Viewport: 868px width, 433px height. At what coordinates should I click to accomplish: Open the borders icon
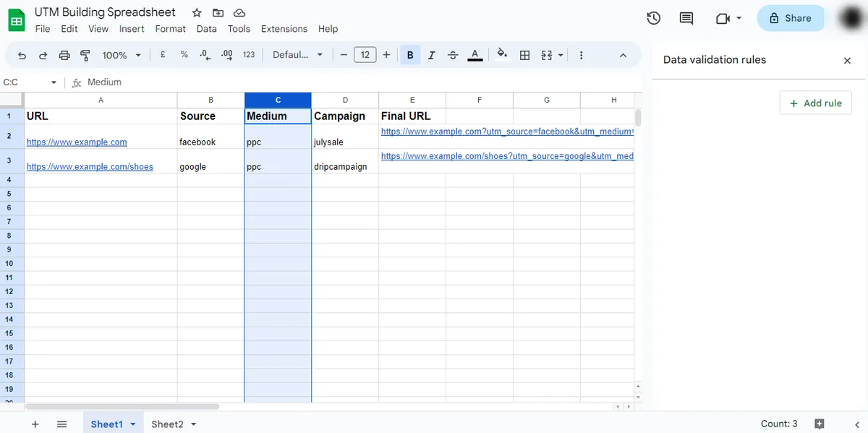(x=524, y=54)
